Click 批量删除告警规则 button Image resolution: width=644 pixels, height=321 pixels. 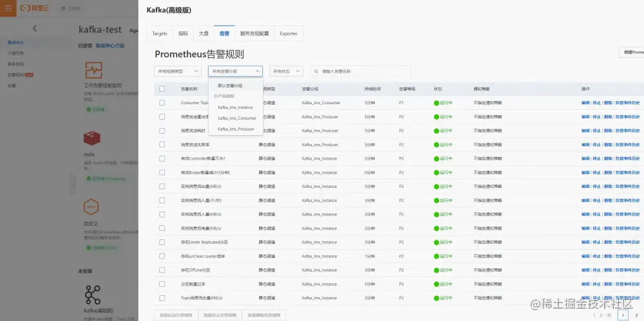263,315
